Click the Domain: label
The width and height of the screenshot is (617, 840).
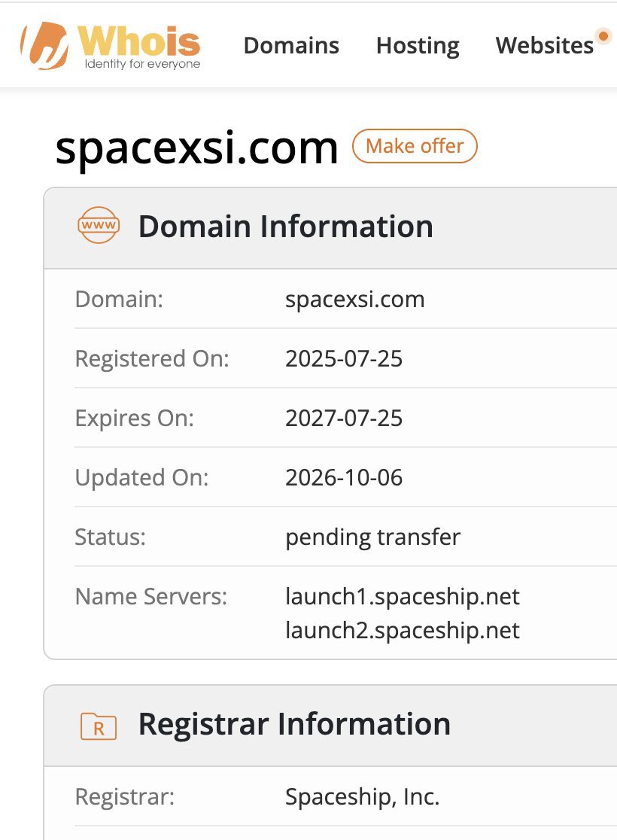119,299
